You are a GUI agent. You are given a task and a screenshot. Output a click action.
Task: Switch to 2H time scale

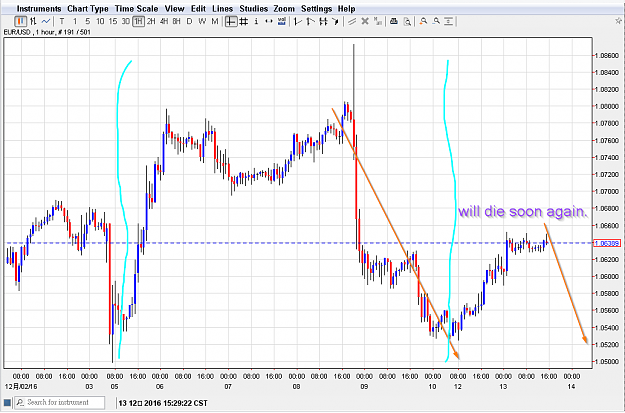(x=151, y=21)
